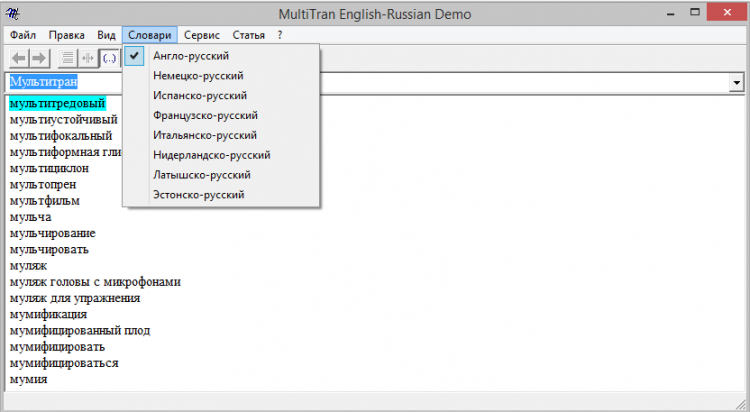Image resolution: width=750 pixels, height=412 pixels.
Task: Click the Forward arrow toolbar button
Action: tap(39, 58)
